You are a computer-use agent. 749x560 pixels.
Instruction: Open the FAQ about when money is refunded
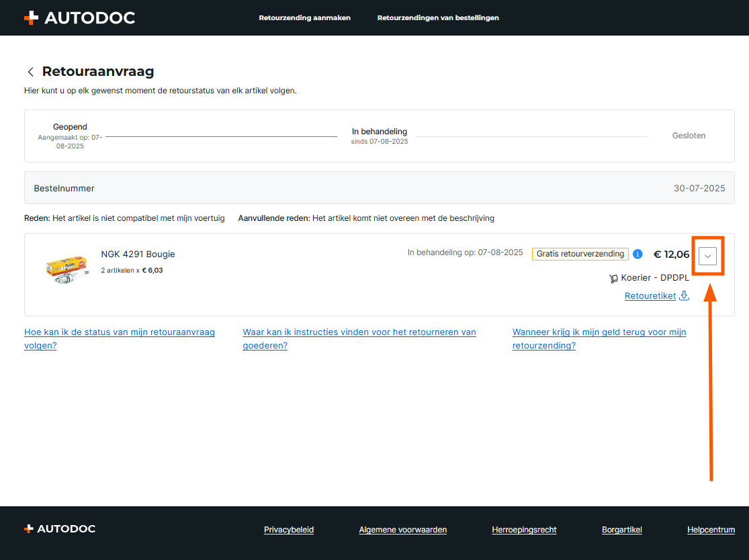(x=599, y=338)
